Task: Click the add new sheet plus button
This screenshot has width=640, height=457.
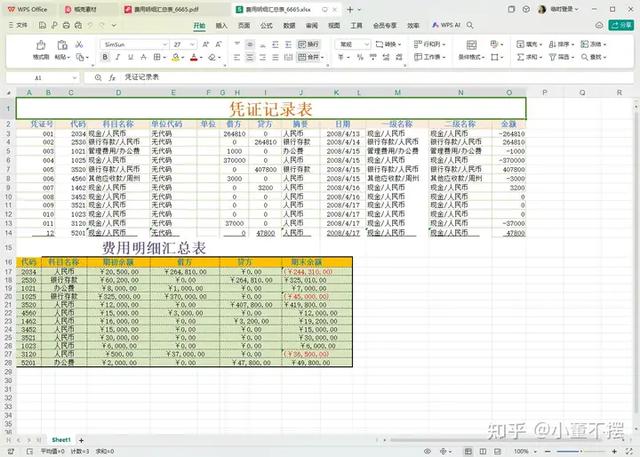Action: [x=81, y=440]
